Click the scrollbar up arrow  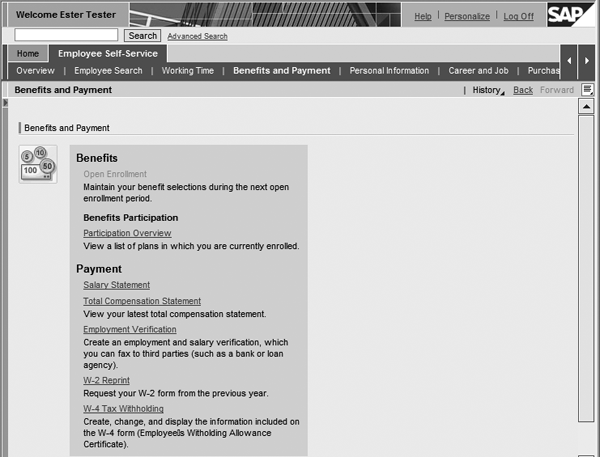[x=586, y=106]
